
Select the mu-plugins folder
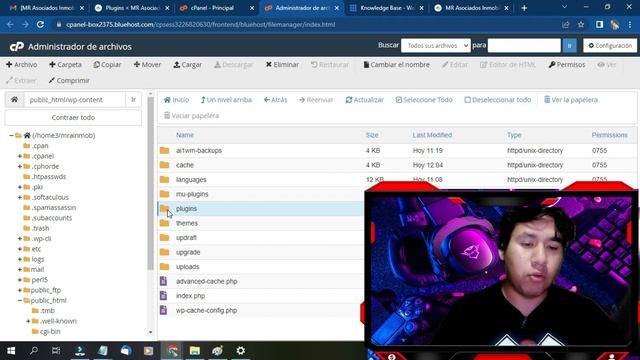click(x=192, y=194)
